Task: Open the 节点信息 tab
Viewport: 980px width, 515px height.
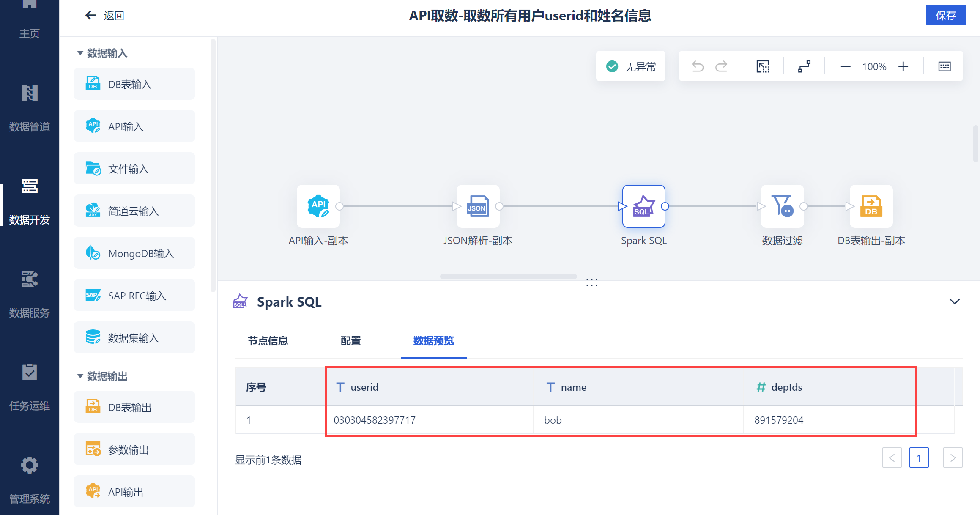Action: pyautogui.click(x=268, y=341)
